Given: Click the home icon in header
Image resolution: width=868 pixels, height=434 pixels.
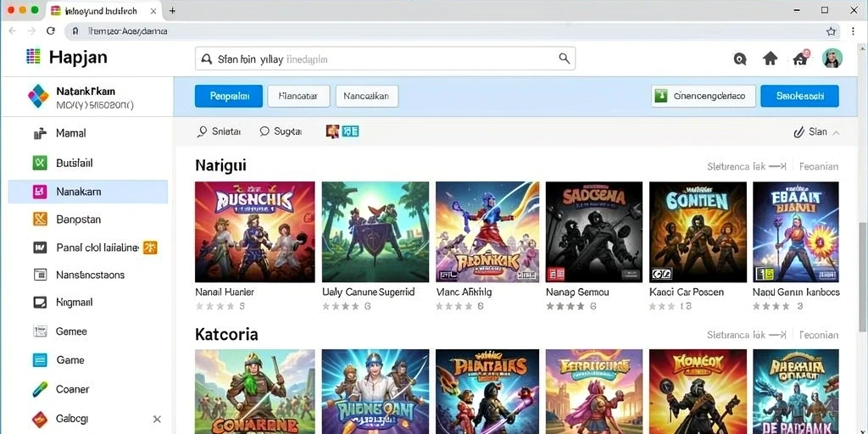Looking at the screenshot, I should (770, 58).
